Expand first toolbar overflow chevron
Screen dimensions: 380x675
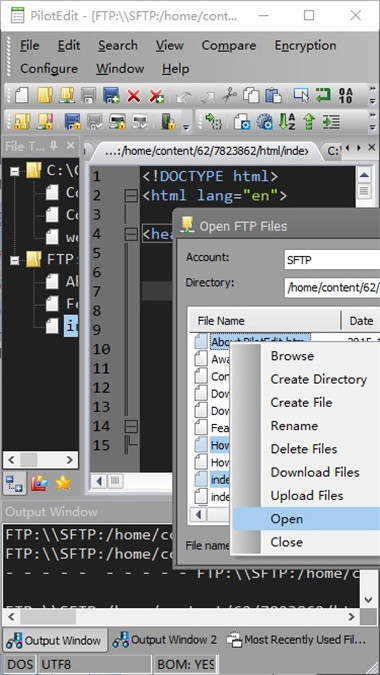click(373, 89)
